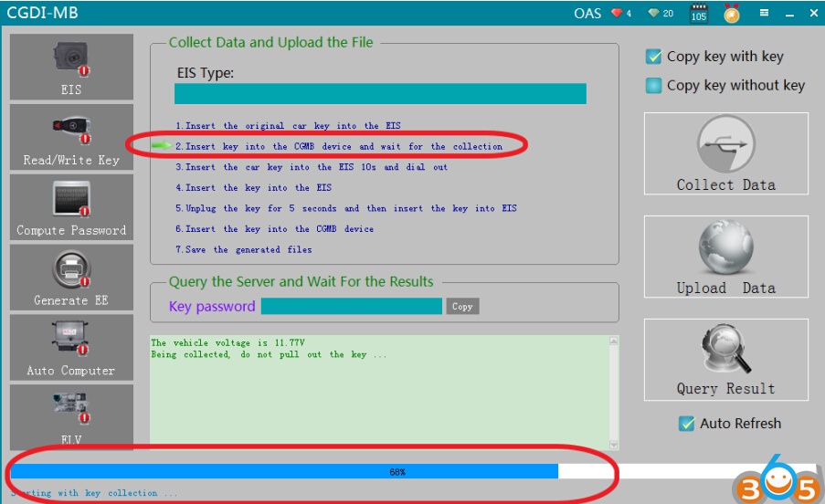Click the Key password field
825x504 pixels.
352,307
